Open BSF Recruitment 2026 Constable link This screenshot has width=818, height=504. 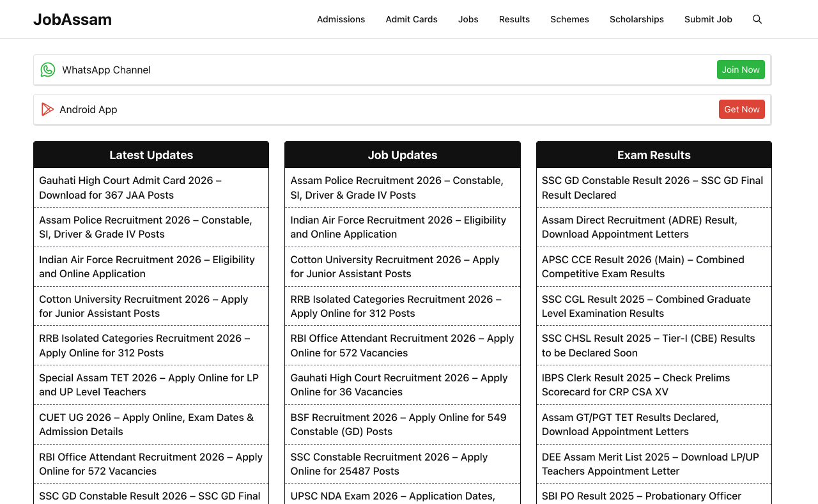[398, 424]
